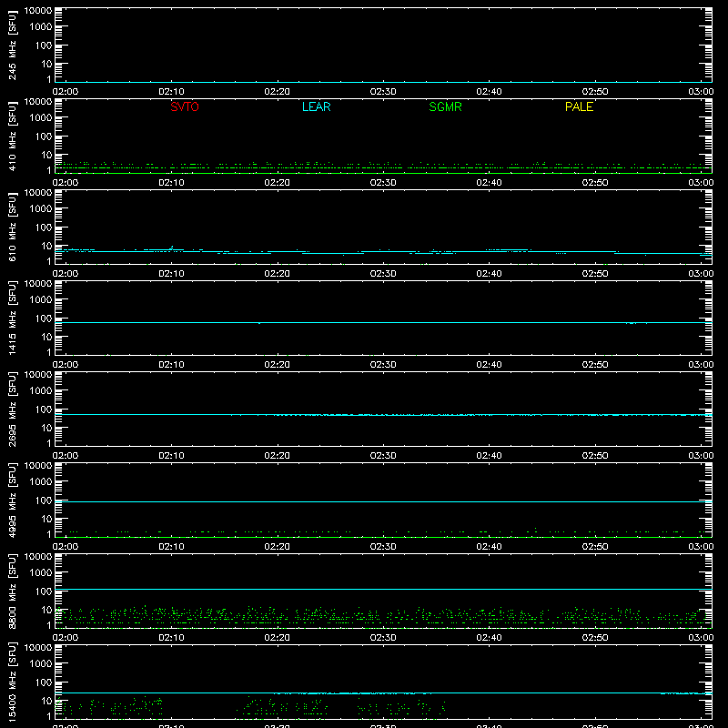
Task: Click the 1000 tick of 1415 MHz panel
Action: 41,300
